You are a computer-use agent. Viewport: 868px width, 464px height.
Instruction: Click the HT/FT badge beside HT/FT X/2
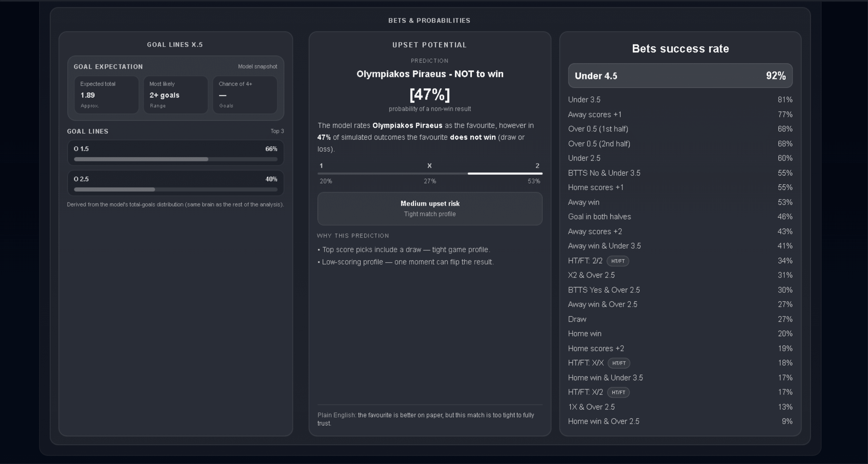619,392
